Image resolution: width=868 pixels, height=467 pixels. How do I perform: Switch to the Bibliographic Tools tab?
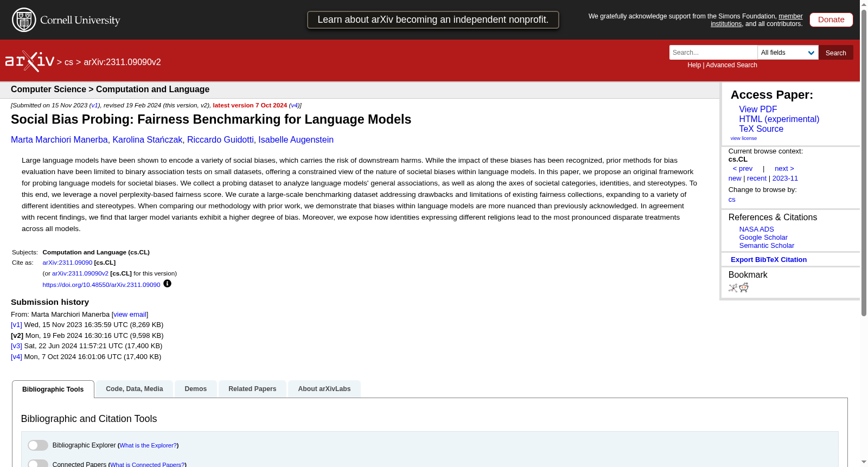pyautogui.click(x=53, y=389)
